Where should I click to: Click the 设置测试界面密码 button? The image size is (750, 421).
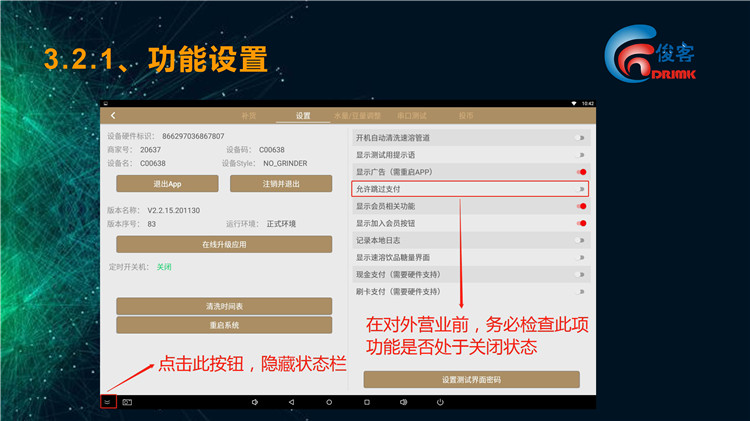click(471, 380)
